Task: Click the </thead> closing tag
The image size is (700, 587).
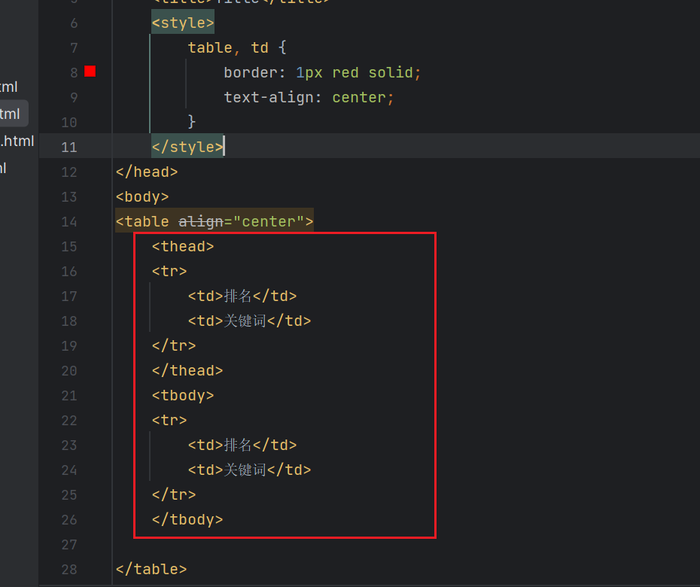Action: tap(188, 371)
